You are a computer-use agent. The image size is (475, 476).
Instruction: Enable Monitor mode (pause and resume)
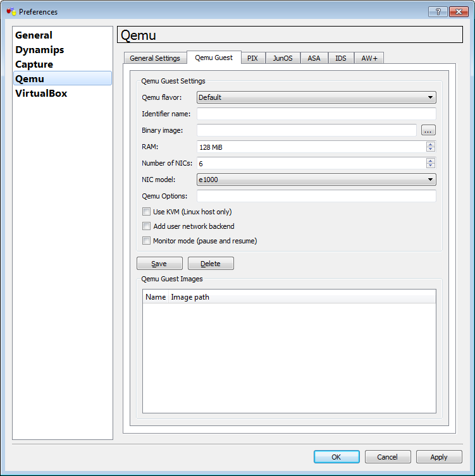[x=146, y=241]
